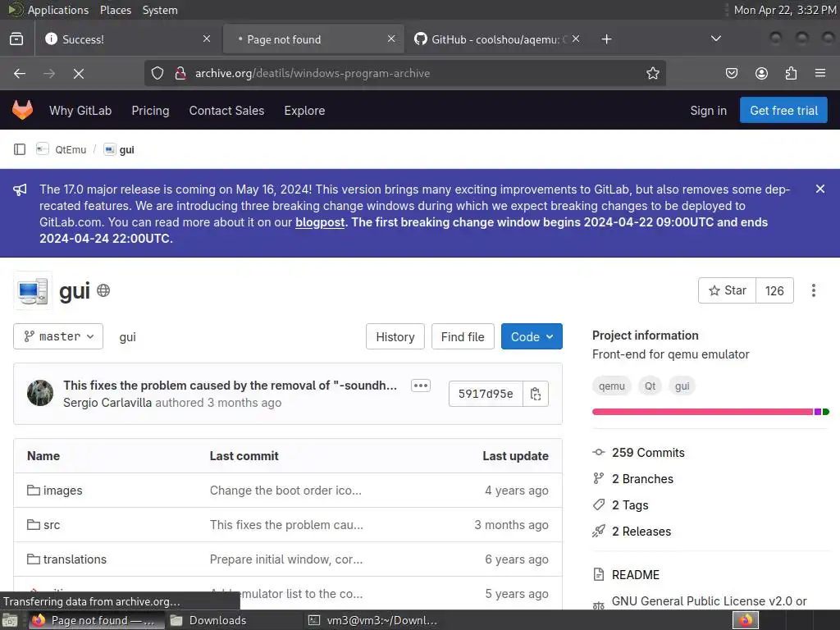Switch to the Success! tab
Viewport: 840px width, 630px height.
128,39
